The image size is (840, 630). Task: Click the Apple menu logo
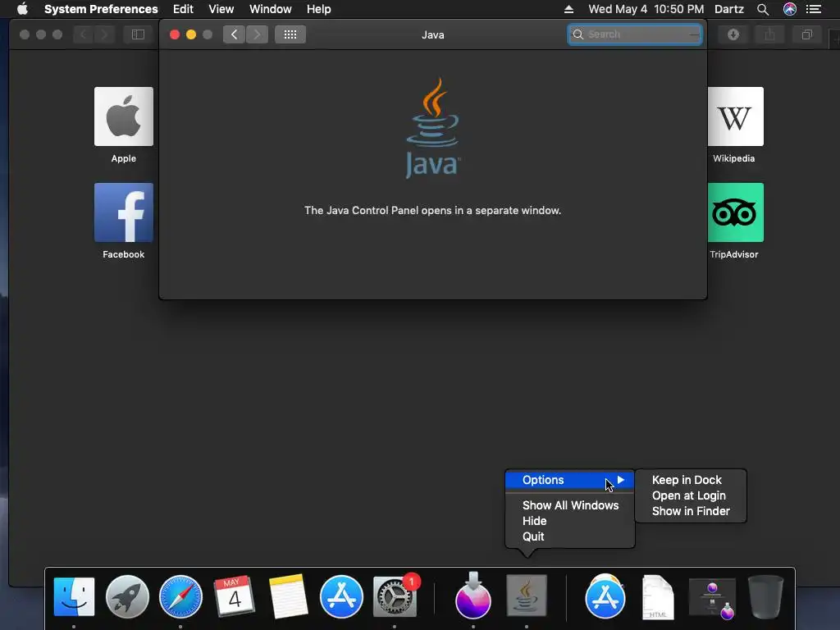pos(22,9)
